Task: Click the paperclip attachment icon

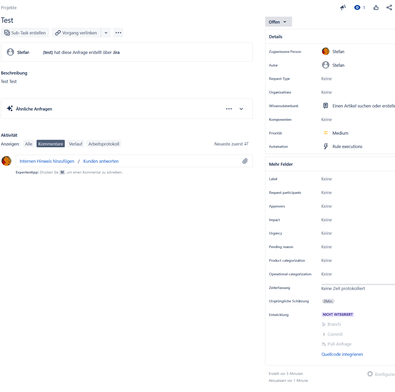Action: coord(245,161)
